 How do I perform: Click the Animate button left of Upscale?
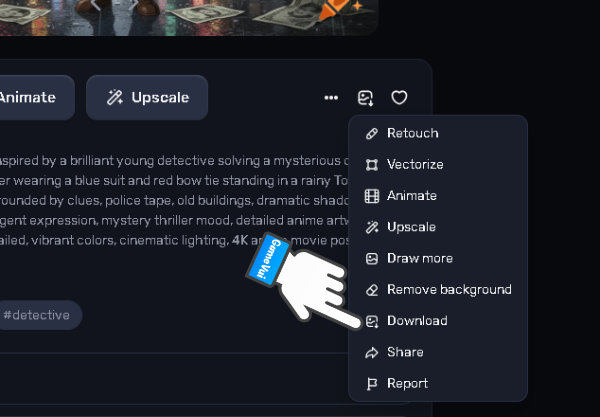click(34, 98)
